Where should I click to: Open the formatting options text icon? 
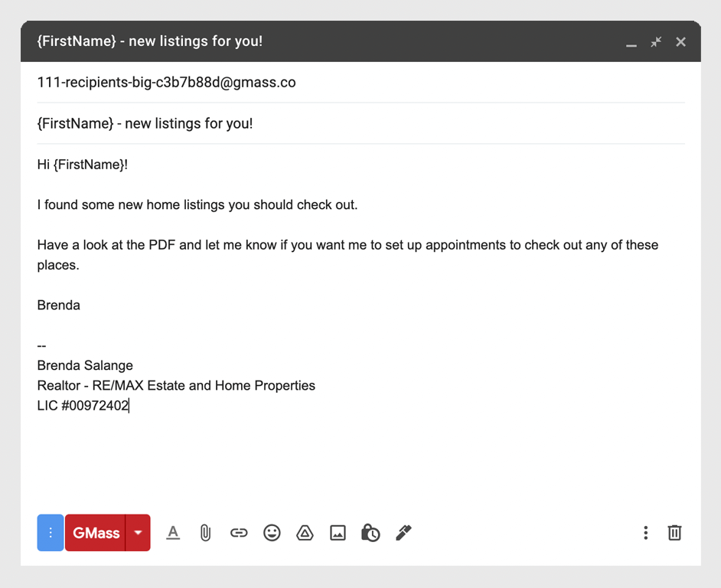[x=173, y=533]
